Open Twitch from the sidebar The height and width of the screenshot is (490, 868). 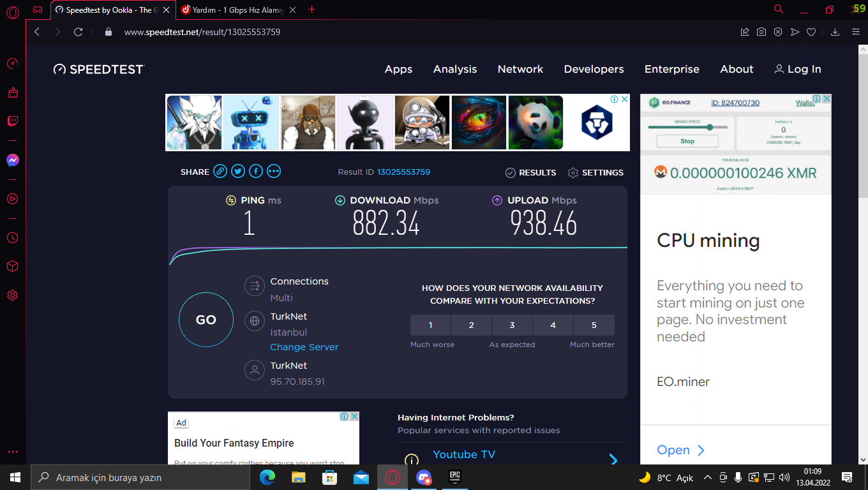(13, 121)
